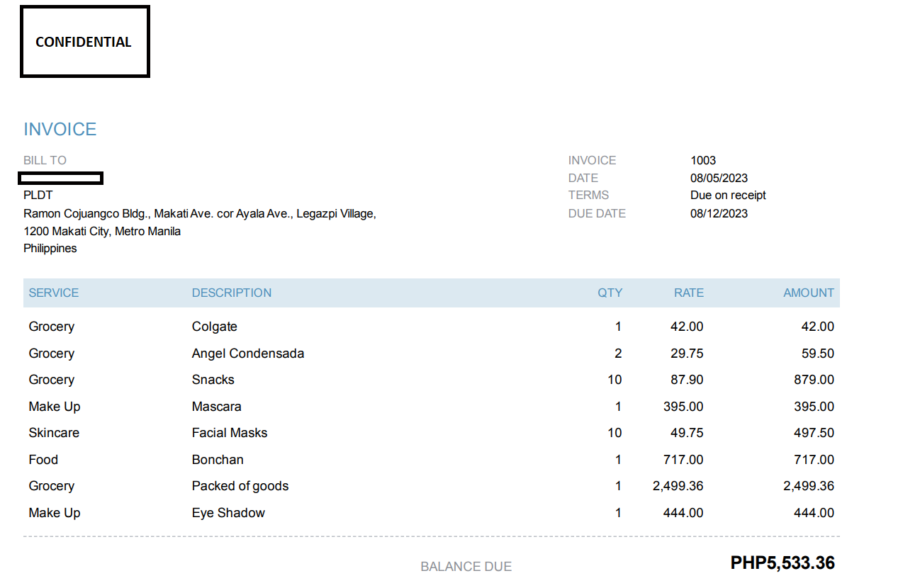Select the Bonchan amount 717.00

pos(814,460)
